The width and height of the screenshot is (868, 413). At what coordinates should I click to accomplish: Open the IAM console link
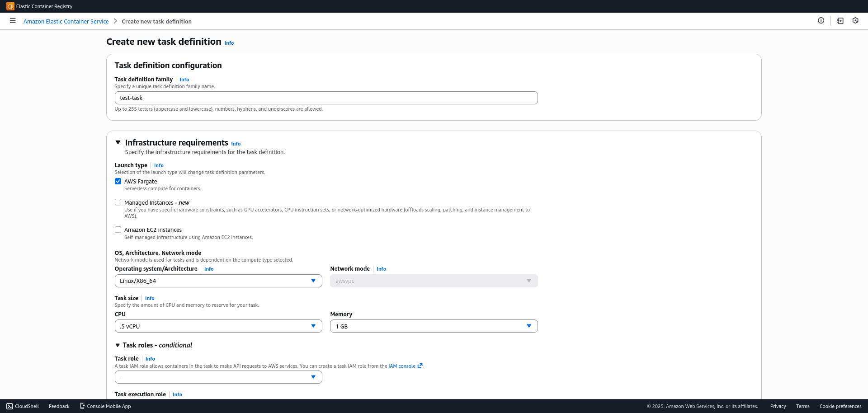coord(401,366)
